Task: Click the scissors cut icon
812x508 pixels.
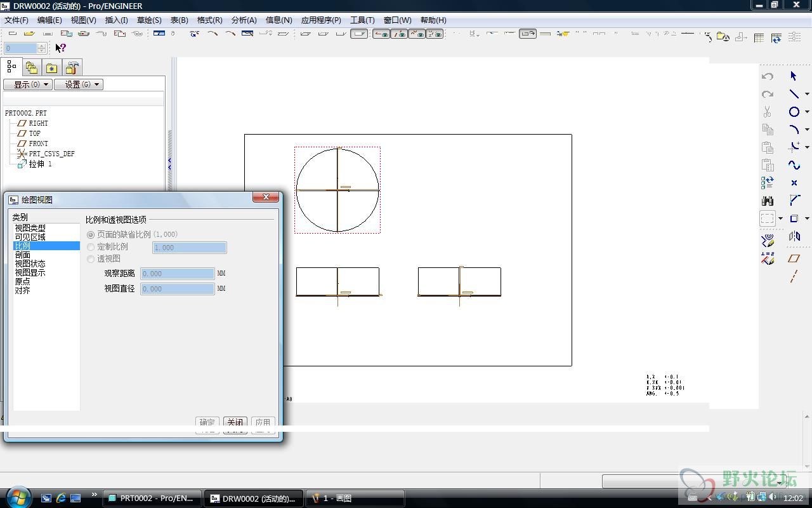Action: point(768,112)
